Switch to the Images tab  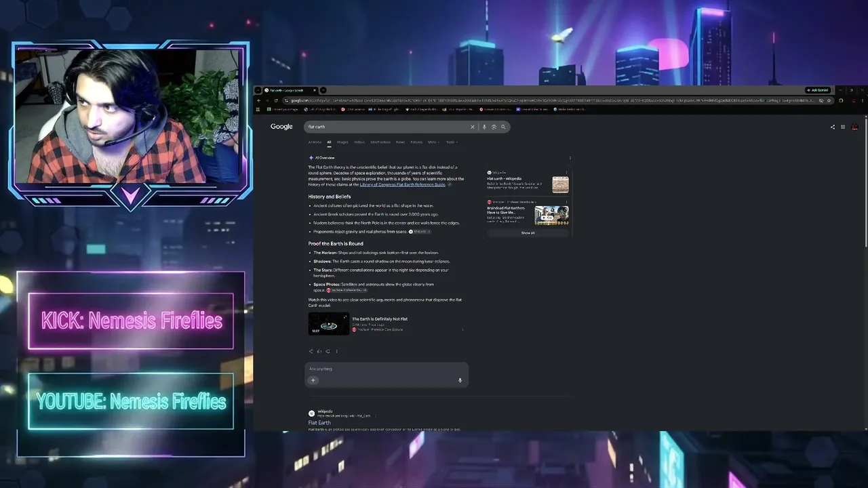pyautogui.click(x=342, y=142)
